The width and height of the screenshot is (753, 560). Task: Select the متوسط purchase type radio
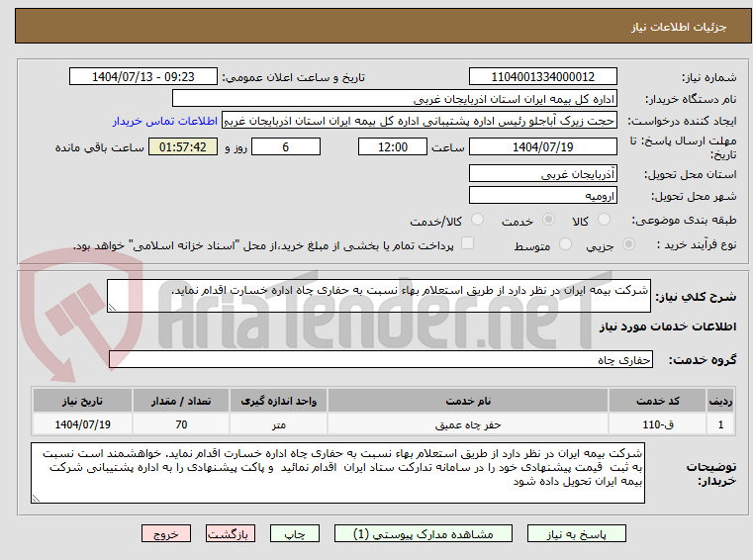(x=566, y=244)
